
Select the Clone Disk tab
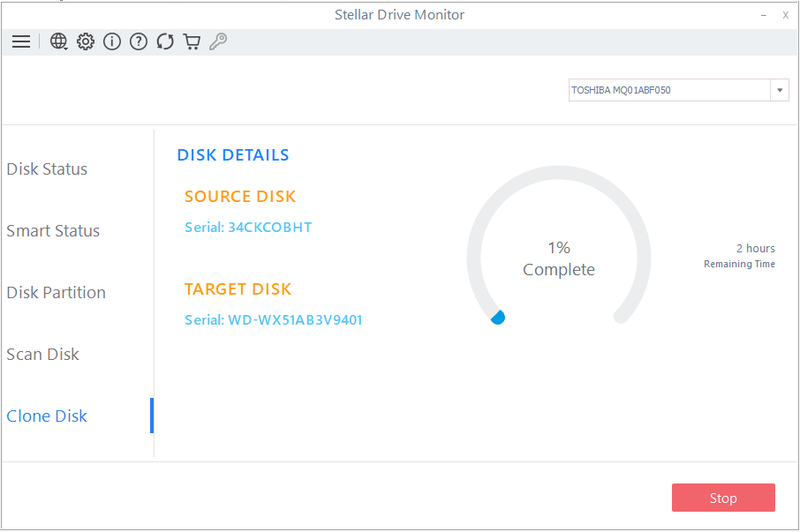(47, 416)
